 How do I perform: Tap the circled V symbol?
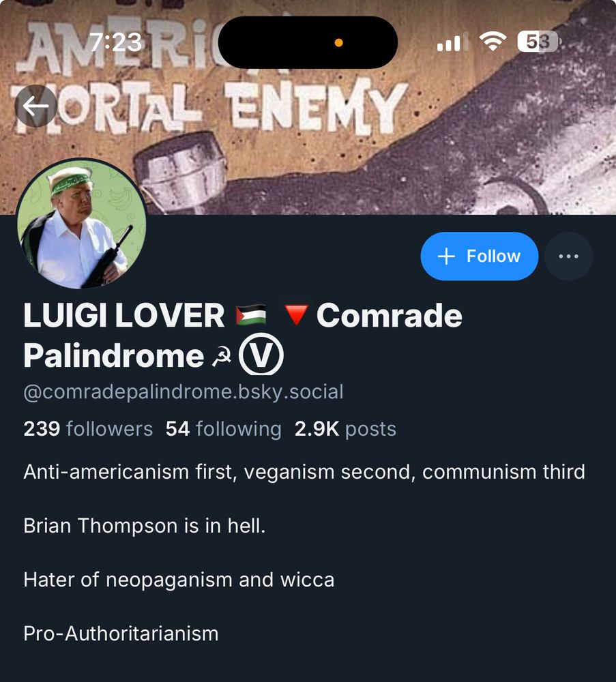[261, 355]
